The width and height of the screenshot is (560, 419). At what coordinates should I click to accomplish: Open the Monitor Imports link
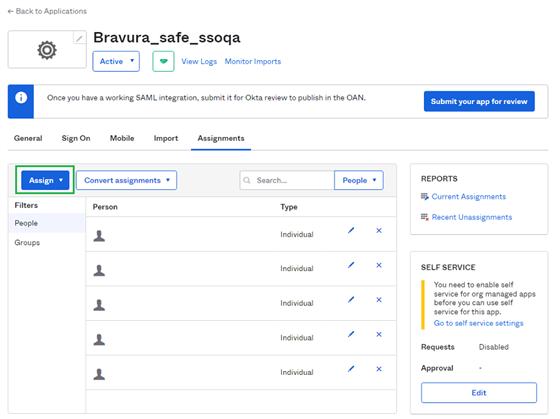coord(252,61)
